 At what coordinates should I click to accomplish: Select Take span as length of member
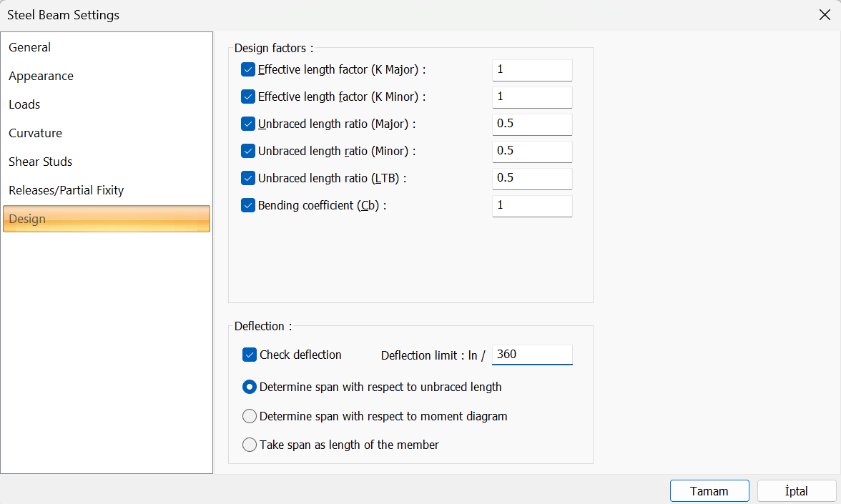[x=250, y=445]
